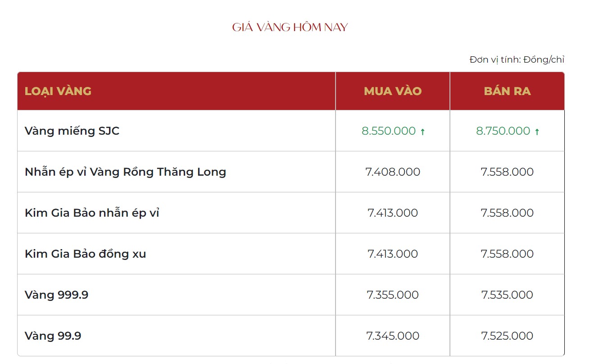Click the buy price 7.408.000
Screen dimensions: 590x364
tap(393, 172)
